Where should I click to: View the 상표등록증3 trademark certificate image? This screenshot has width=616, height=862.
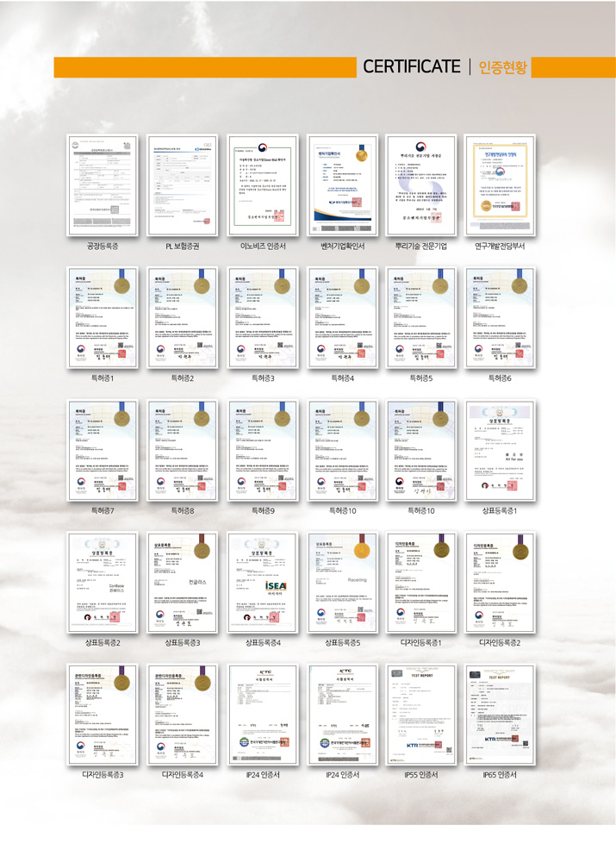click(182, 582)
